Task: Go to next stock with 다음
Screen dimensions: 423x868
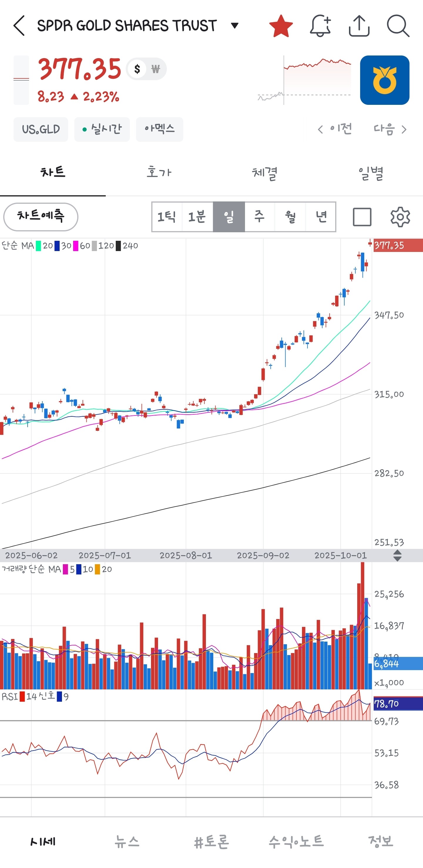Action: pos(390,129)
